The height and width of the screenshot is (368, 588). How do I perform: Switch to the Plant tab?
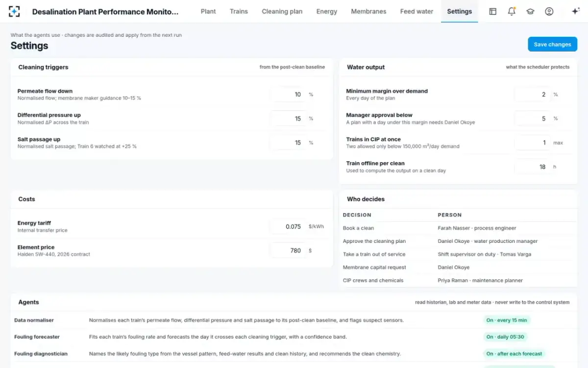pos(208,11)
